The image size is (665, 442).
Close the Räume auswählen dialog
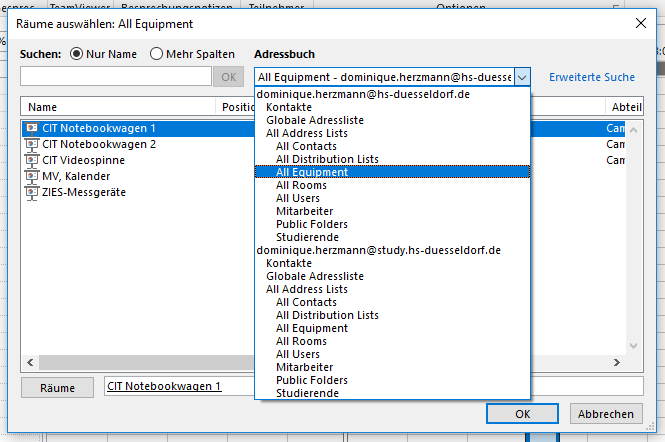[641, 23]
